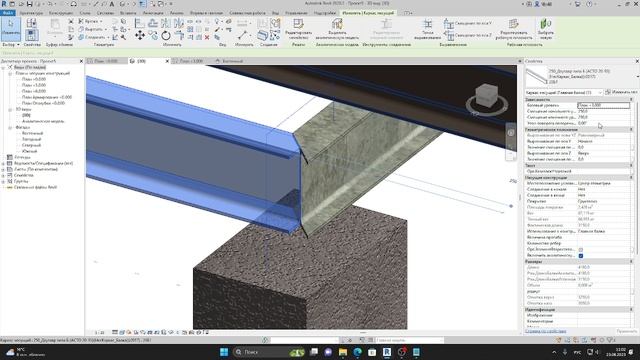Viewport: 640px width, 360px height.
Task: Click the Text tool in quick access toolbar
Action: click(112, 4)
